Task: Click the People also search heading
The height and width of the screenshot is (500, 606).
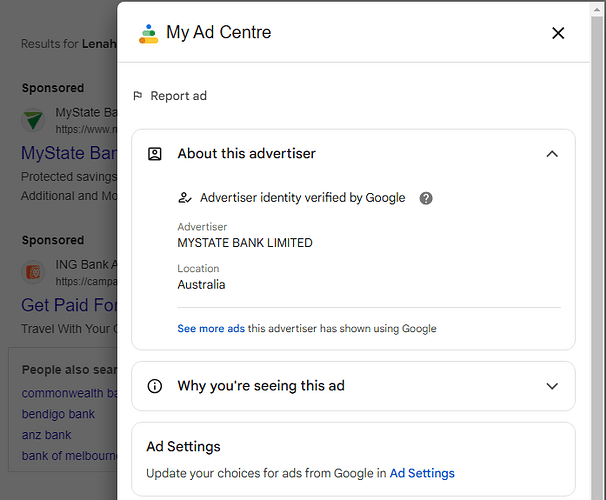Action: [x=69, y=370]
